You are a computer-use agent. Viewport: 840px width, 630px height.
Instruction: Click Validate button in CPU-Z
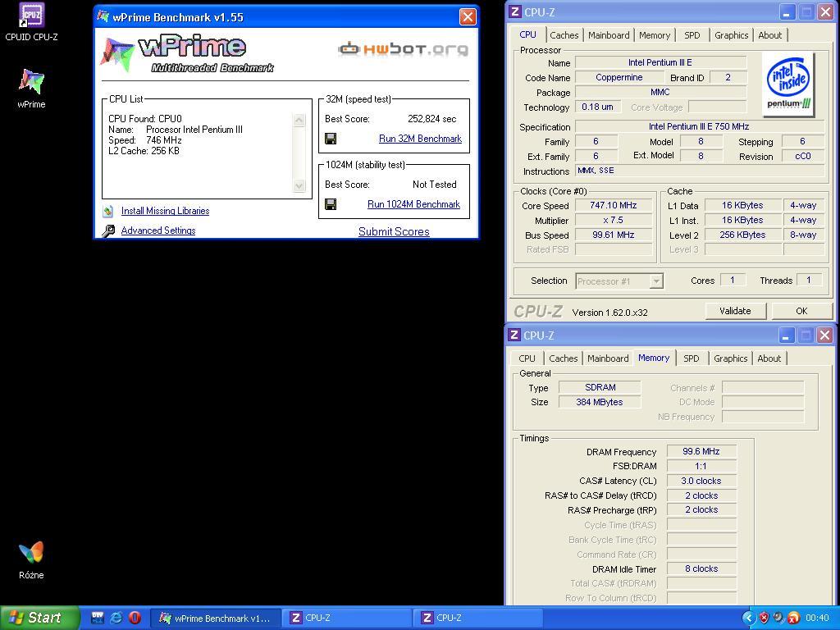pyautogui.click(x=735, y=311)
